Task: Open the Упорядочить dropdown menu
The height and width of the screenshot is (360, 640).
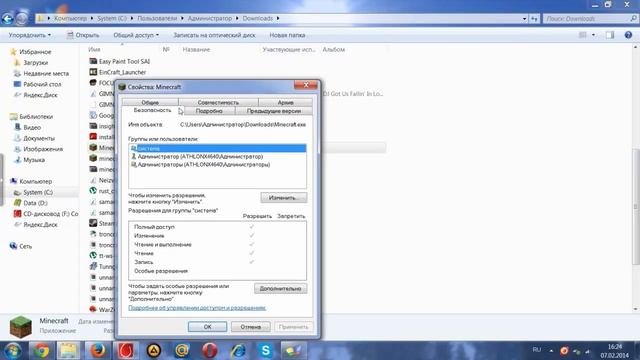Action: point(30,35)
